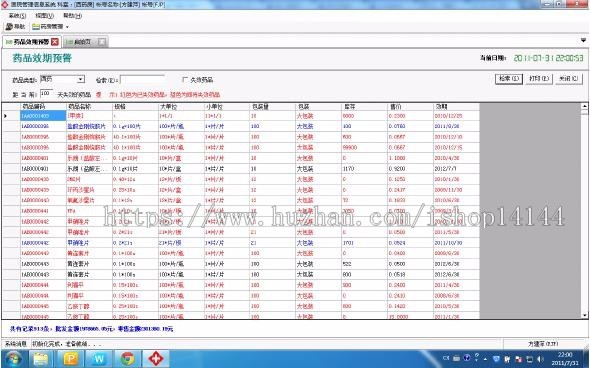Click the gray close box on 起始页 tab
The width and height of the screenshot is (590, 368).
point(102,42)
